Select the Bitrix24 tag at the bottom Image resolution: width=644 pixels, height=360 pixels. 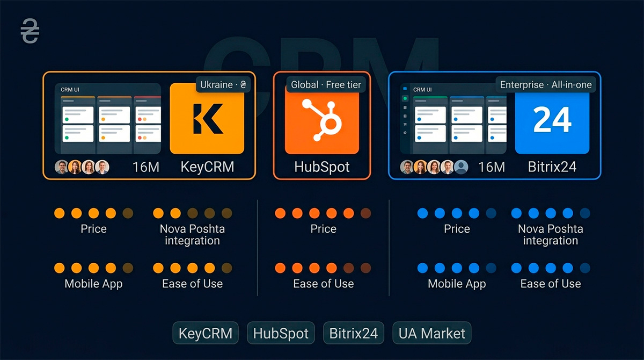point(354,333)
